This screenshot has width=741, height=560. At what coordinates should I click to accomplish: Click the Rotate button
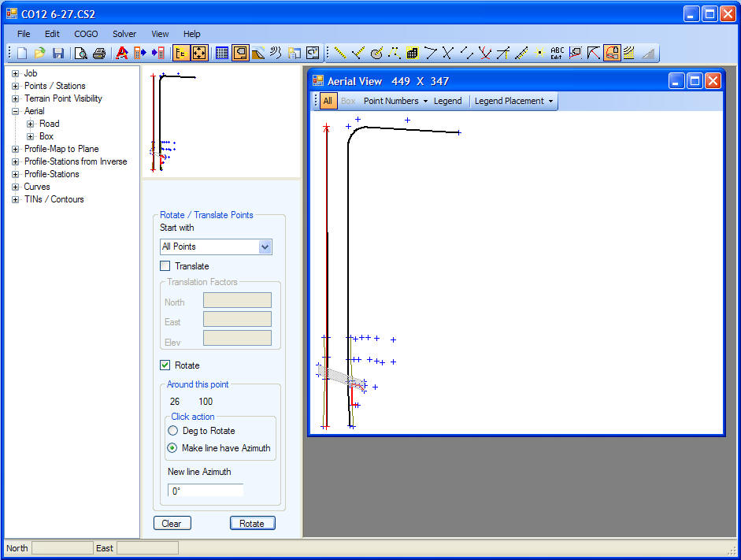[252, 523]
